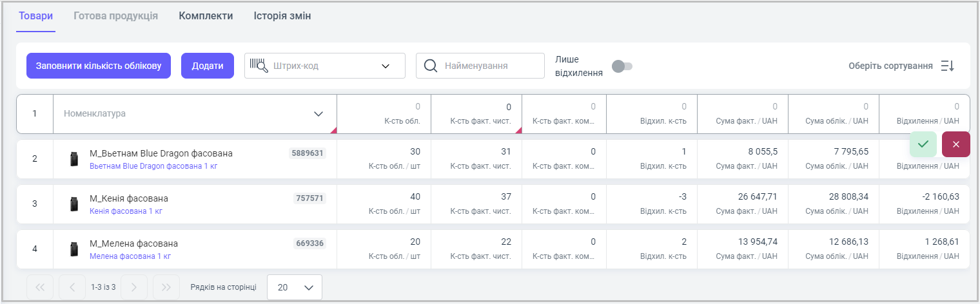Expand the Штрих-код dropdown

click(x=386, y=66)
